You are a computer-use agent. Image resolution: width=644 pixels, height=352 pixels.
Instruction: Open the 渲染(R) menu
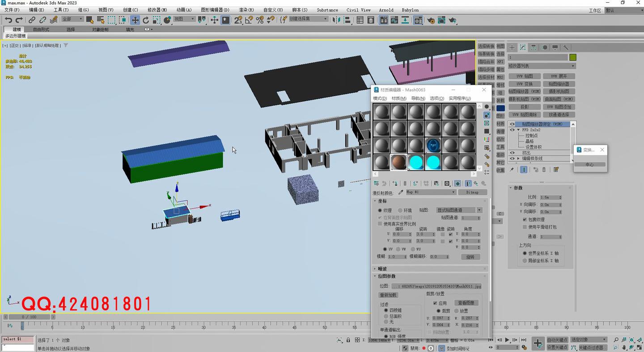tap(246, 10)
